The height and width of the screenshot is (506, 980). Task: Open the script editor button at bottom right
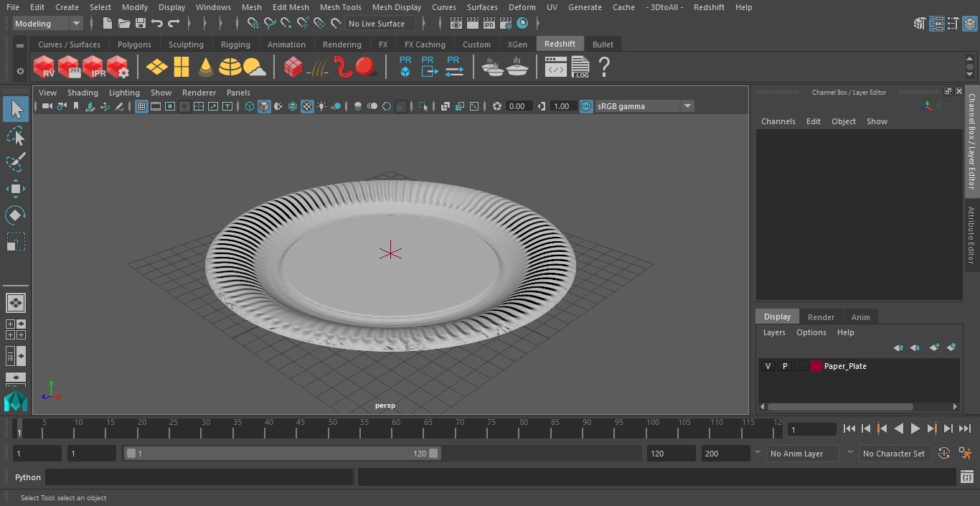966,477
